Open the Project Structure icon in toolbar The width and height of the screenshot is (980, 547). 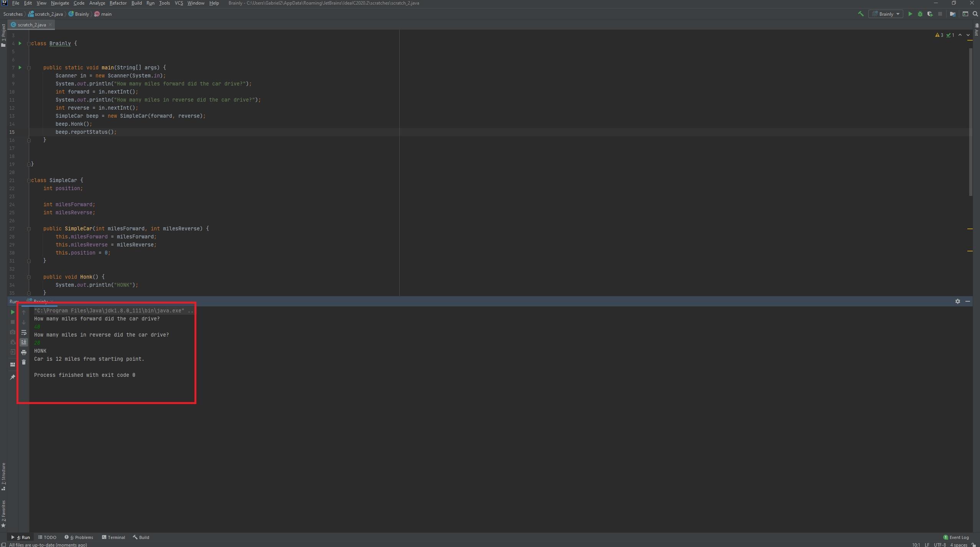click(952, 14)
